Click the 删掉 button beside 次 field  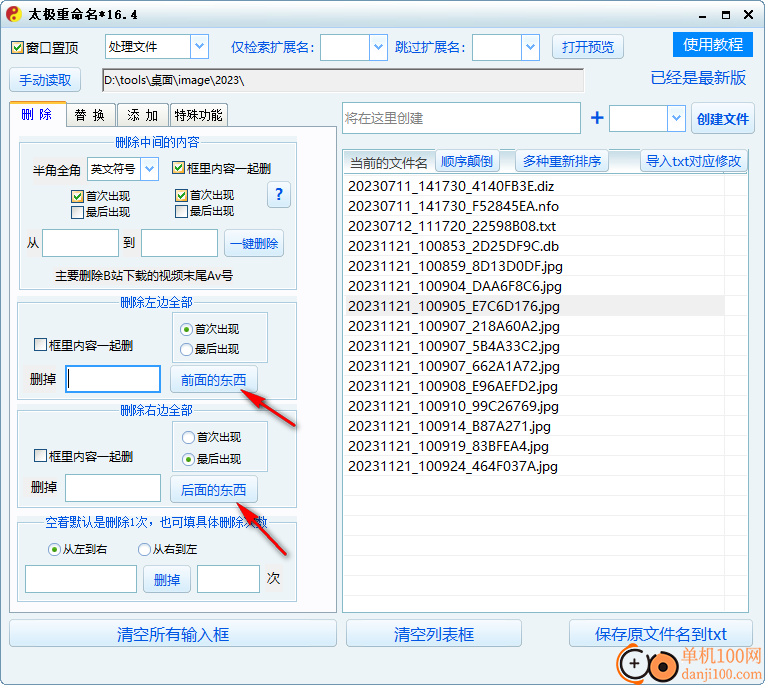167,580
